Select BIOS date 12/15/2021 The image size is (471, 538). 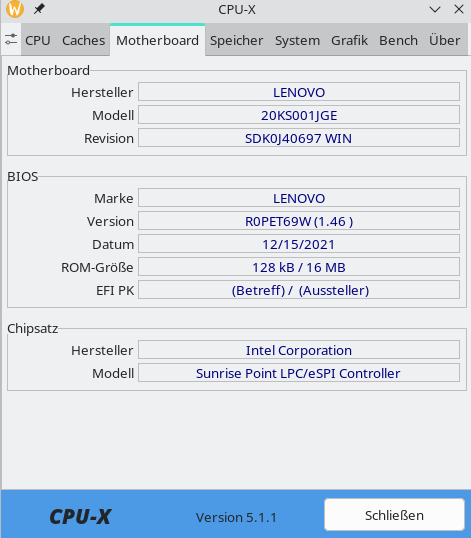click(299, 244)
